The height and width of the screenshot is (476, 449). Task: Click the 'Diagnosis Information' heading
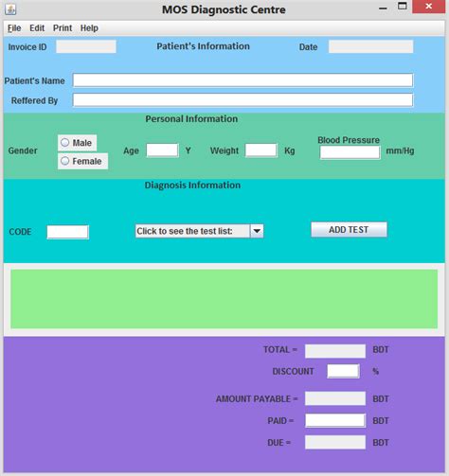[x=192, y=185]
